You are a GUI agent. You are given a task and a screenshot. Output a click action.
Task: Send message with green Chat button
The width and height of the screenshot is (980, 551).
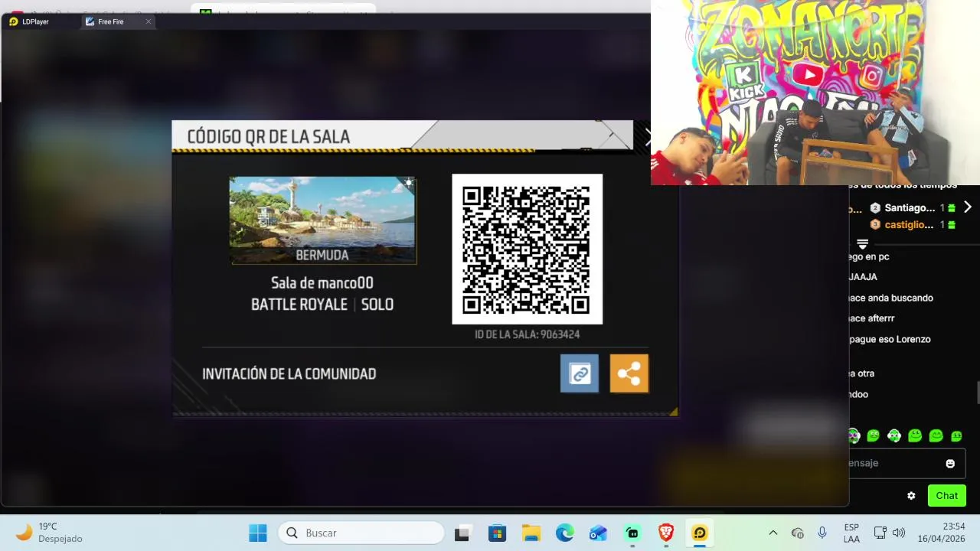click(947, 495)
